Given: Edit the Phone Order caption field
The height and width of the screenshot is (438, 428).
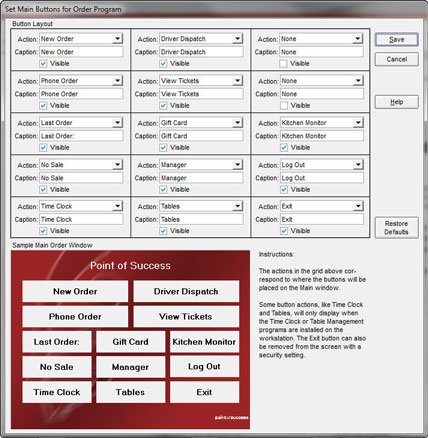Looking at the screenshot, I should (81, 94).
